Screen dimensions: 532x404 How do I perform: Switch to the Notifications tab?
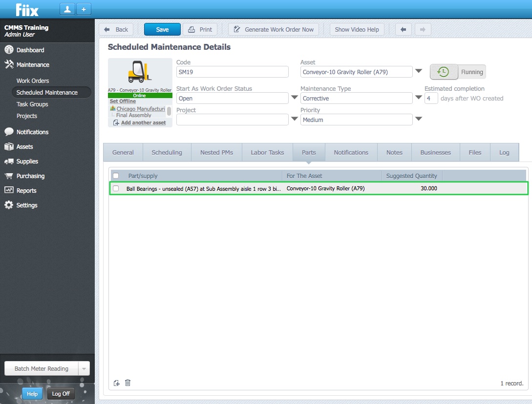pyautogui.click(x=351, y=153)
